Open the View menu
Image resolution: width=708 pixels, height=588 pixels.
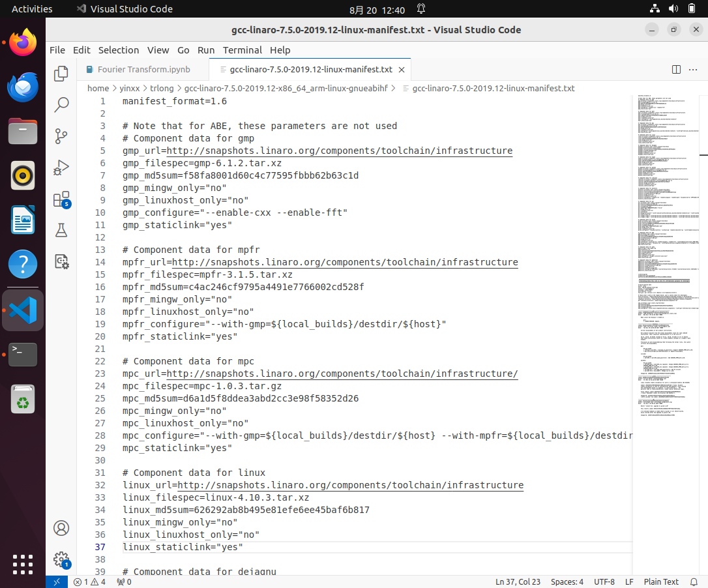(158, 50)
